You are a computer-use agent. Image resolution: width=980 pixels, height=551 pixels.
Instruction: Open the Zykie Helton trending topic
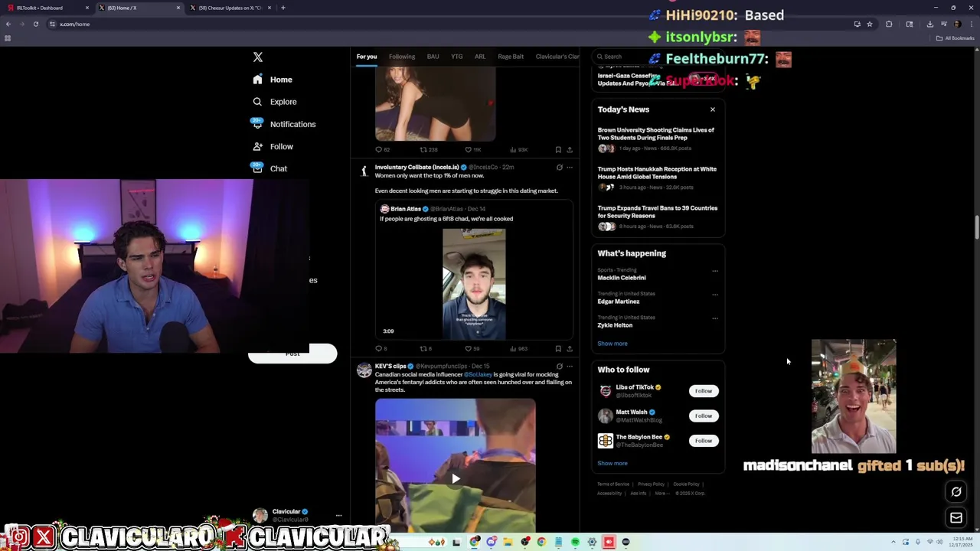(x=615, y=325)
